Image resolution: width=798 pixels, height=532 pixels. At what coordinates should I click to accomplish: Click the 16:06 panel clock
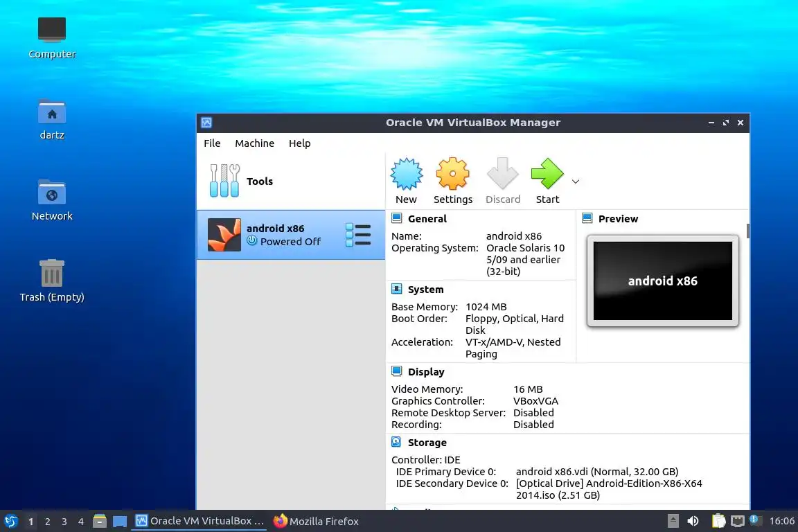coord(781,521)
